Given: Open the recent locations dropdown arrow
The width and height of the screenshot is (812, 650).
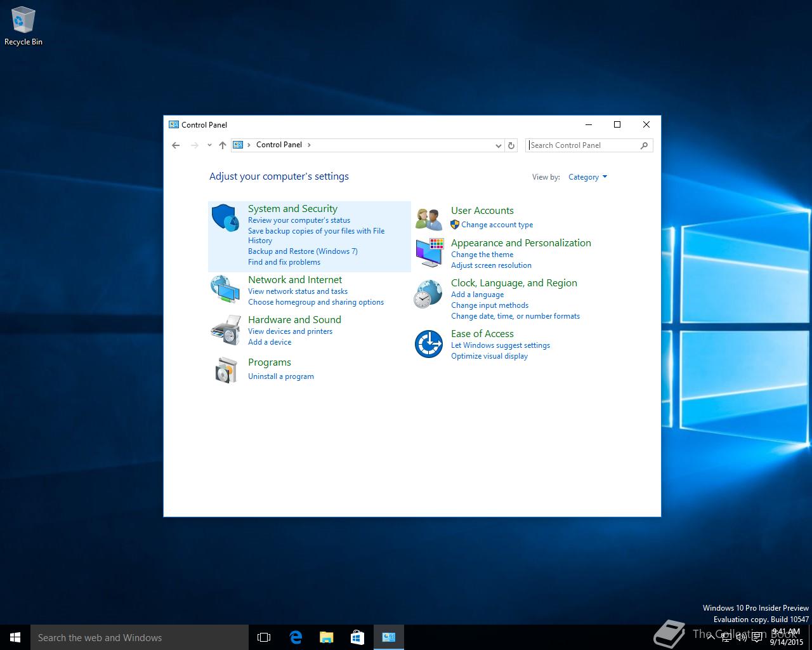Looking at the screenshot, I should 209,145.
